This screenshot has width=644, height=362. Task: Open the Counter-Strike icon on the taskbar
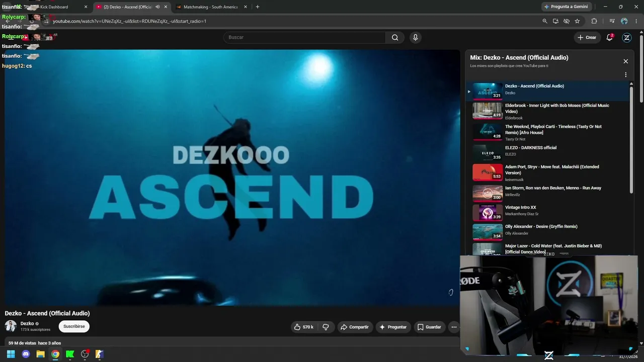coord(100,354)
